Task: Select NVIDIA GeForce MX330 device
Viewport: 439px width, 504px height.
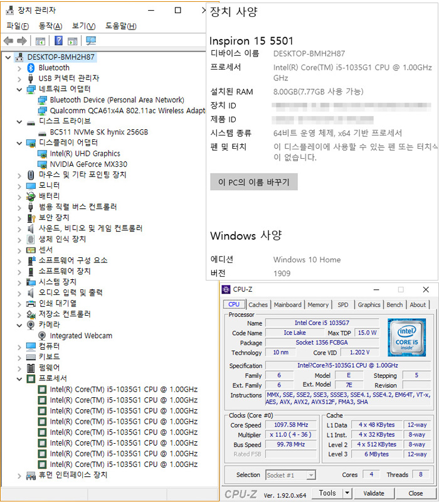Action: [88, 164]
